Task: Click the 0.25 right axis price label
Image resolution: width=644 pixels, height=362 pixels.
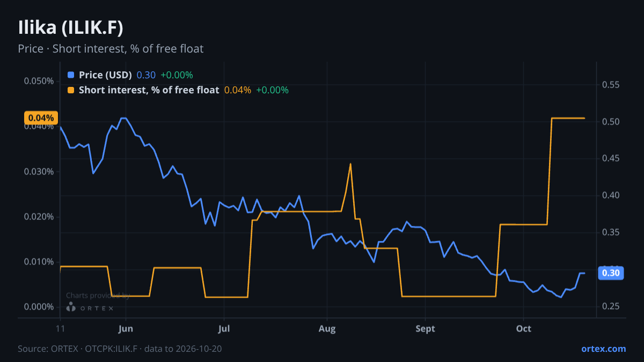Action: 611,306
